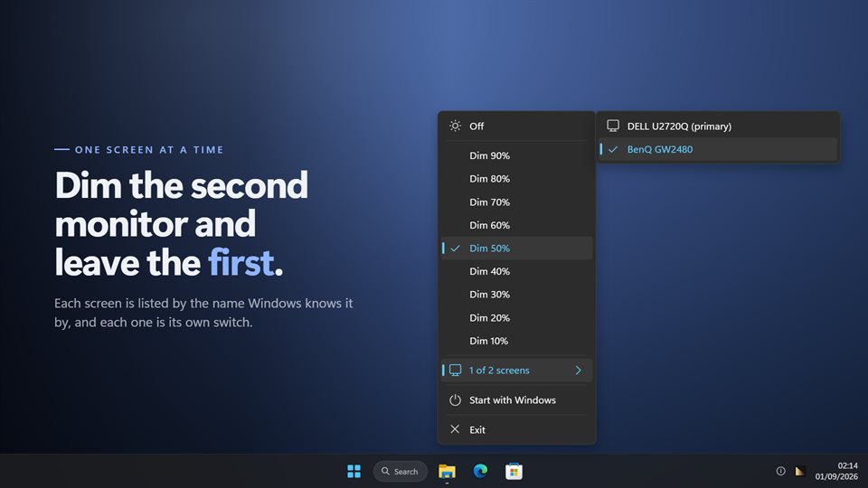Toggle Start with Windows
The image size is (868, 488).
[x=516, y=400]
